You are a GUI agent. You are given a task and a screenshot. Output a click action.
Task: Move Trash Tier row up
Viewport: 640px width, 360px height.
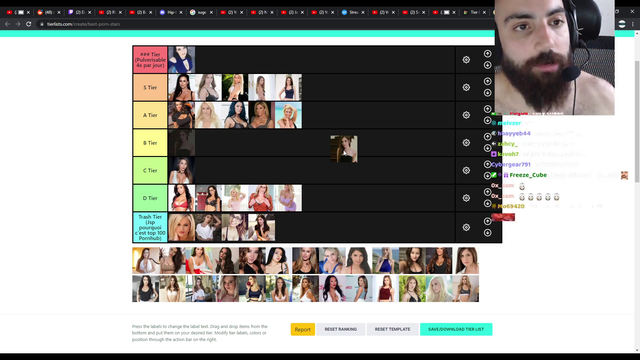click(x=487, y=221)
